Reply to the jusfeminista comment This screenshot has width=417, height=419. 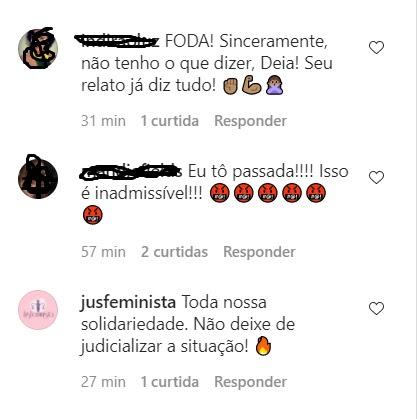click(x=250, y=382)
